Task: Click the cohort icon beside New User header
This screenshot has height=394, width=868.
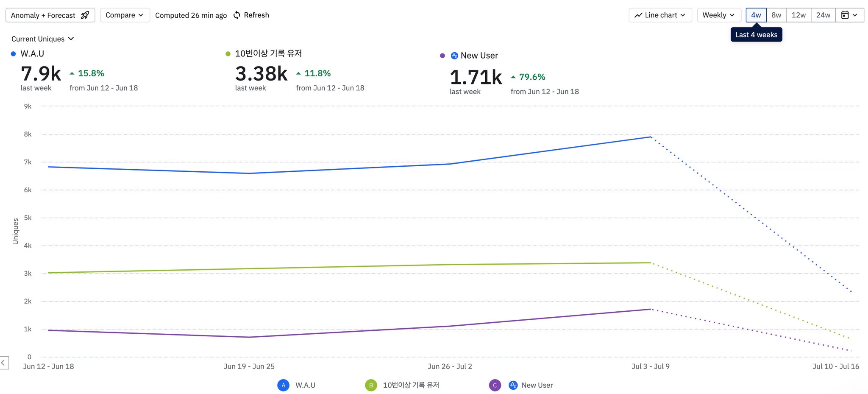Action: point(454,56)
